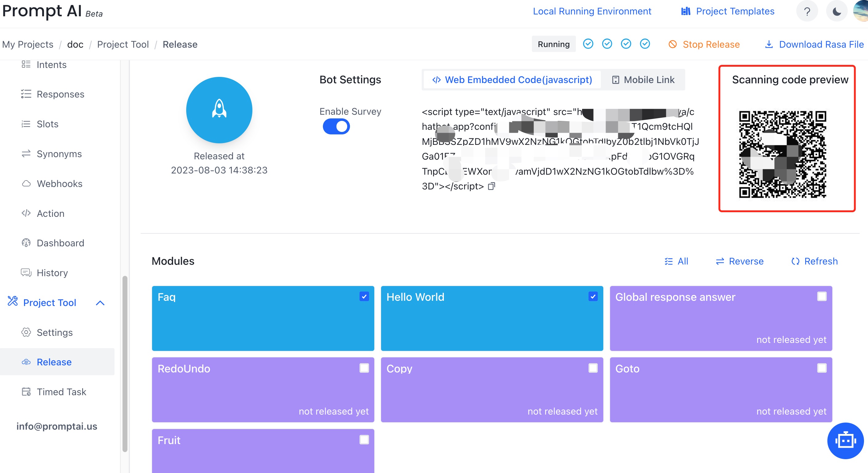
Task: Open Synonyms in the sidebar
Action: click(59, 153)
